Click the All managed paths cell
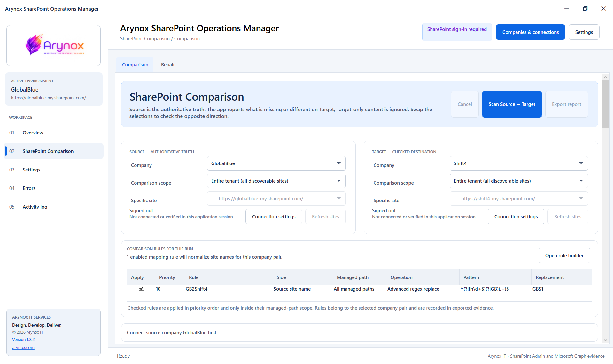The height and width of the screenshot is (364, 613). click(354, 289)
